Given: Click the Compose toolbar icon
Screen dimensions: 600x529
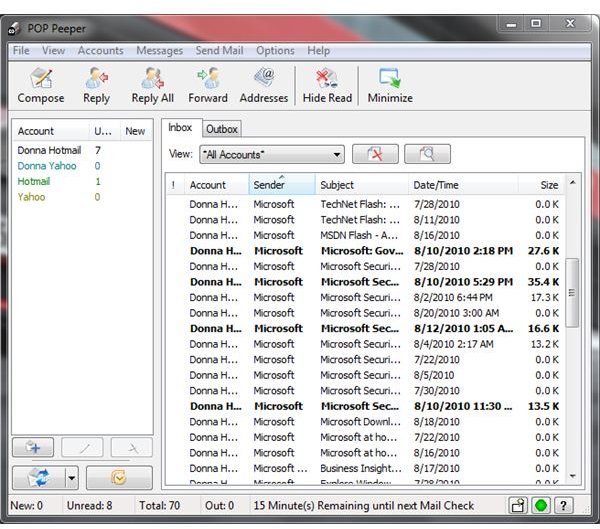Looking at the screenshot, I should (x=41, y=85).
